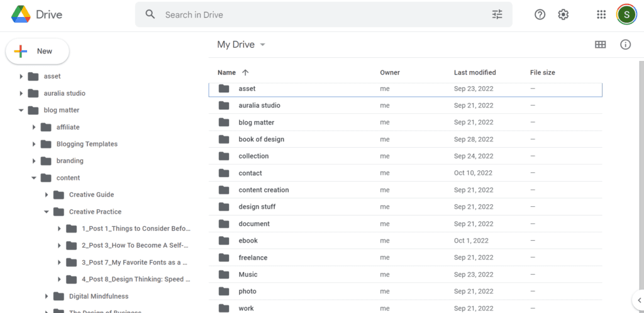Image resolution: width=644 pixels, height=313 pixels.
Task: Click folder icon of Music row
Action: pos(224,275)
